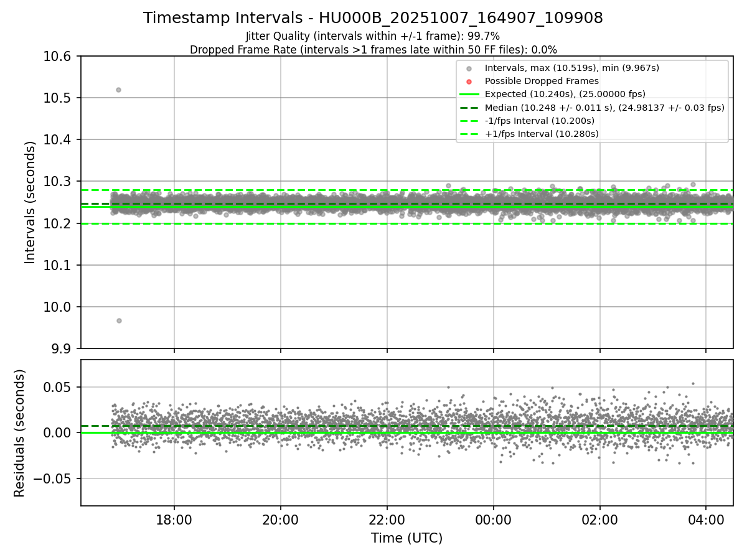The height and width of the screenshot is (560, 747).
Task: Select the legend entry 'Intervals, max (10.519s), min (9.967s)'
Action: (x=571, y=68)
